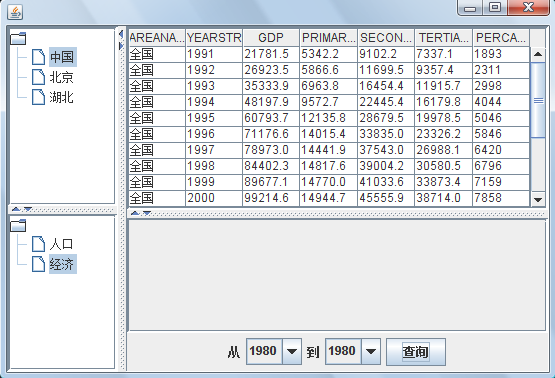Click the down arrow on left tree divider
Image resolution: width=555 pixels, height=378 pixels.
click(28, 210)
